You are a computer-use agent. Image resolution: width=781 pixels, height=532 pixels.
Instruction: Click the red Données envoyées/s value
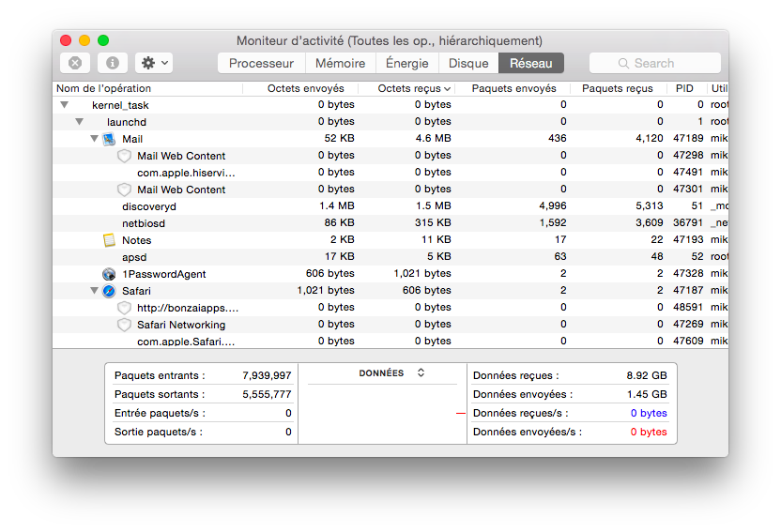tap(649, 432)
